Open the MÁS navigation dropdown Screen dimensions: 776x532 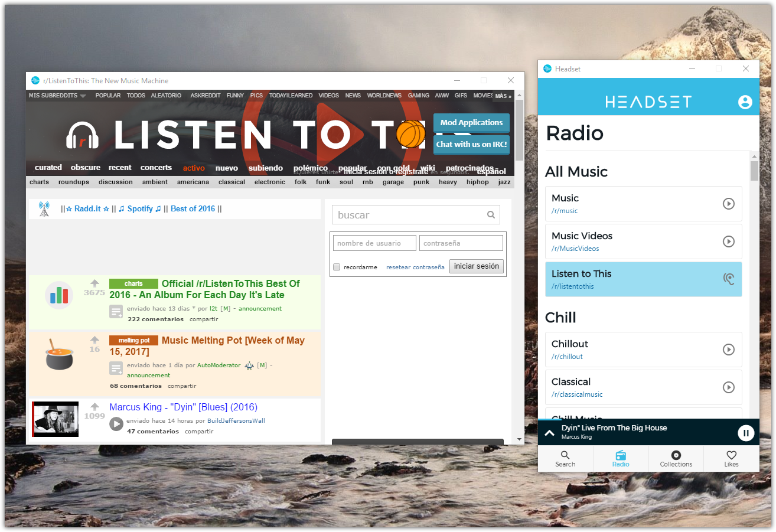pos(503,95)
